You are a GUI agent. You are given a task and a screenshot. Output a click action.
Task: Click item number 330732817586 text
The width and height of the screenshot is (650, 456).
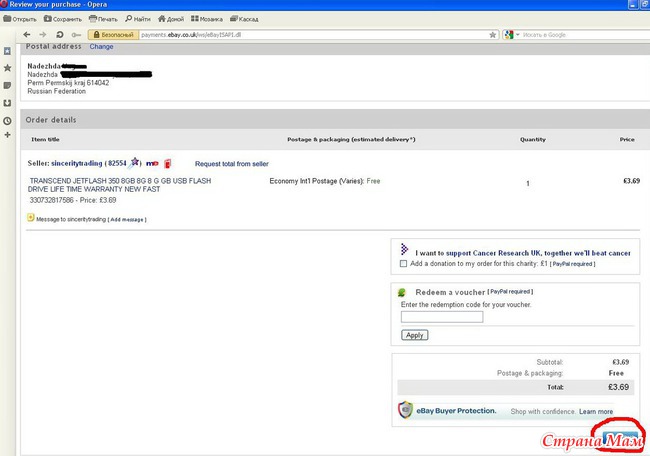[51, 200]
